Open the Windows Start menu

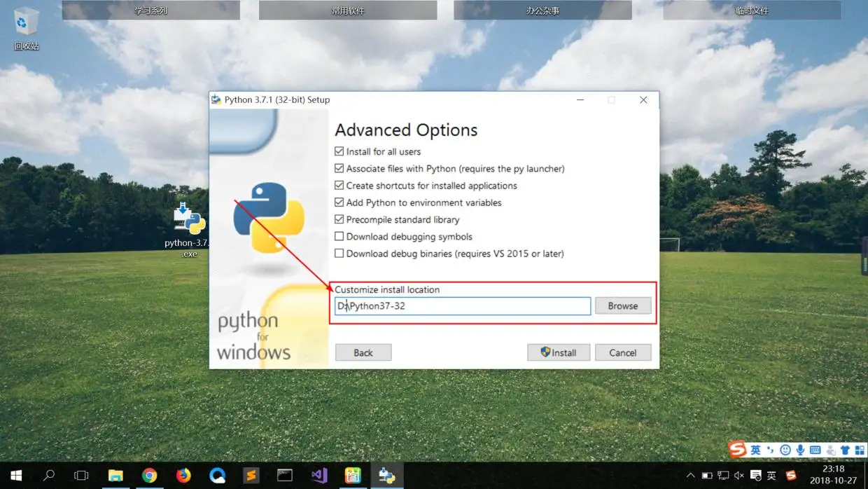click(15, 476)
